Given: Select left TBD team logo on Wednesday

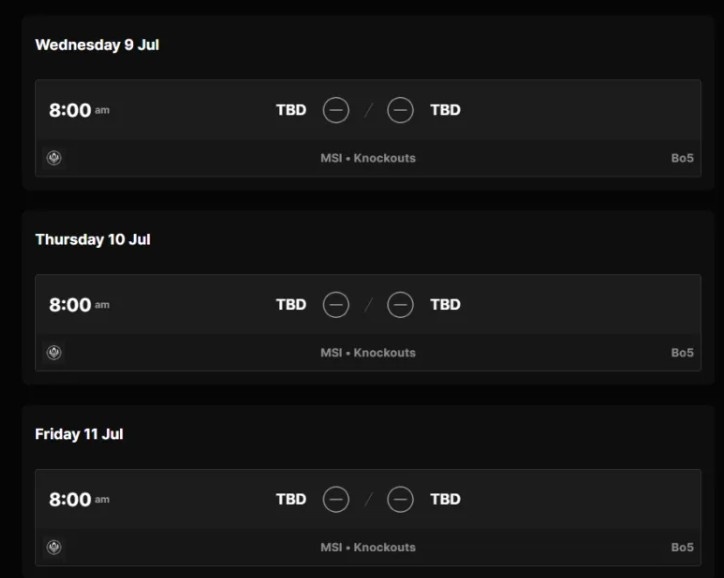Looking at the screenshot, I should tap(336, 110).
